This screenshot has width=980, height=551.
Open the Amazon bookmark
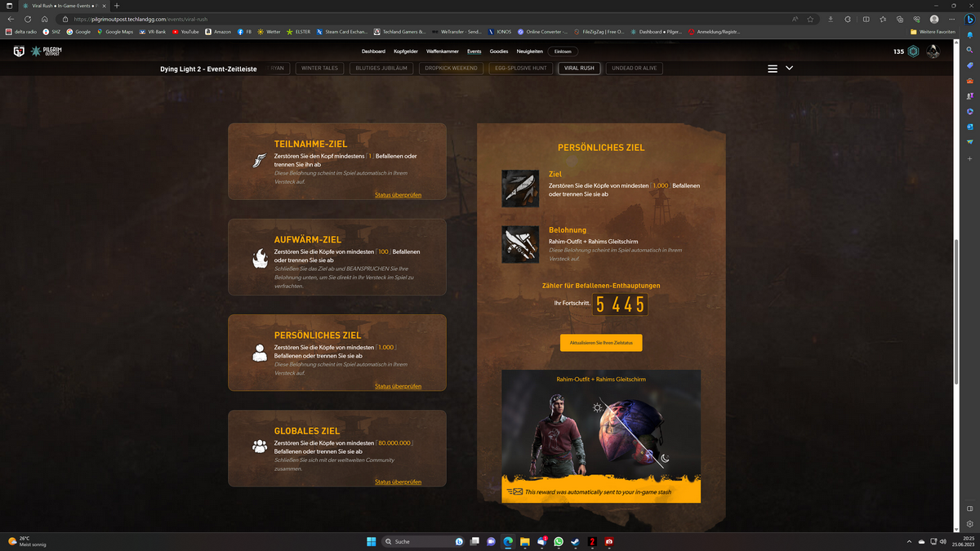coord(218,32)
